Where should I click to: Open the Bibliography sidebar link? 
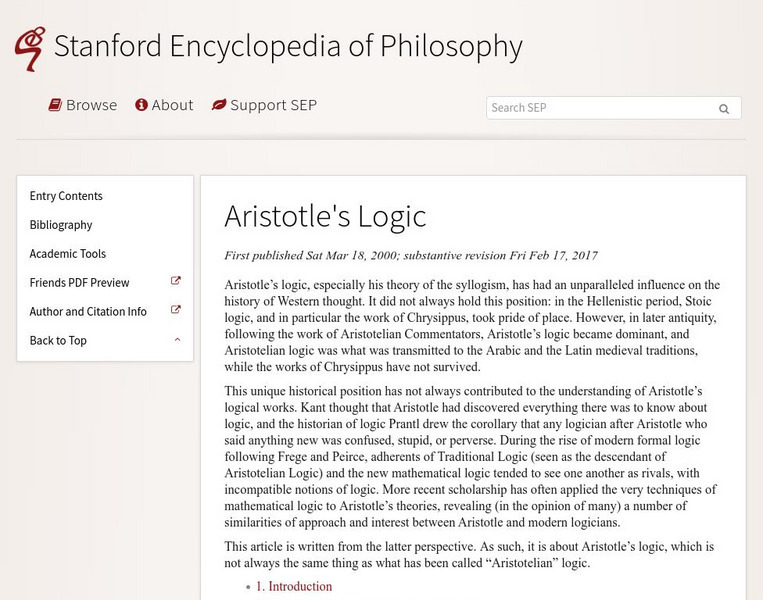coord(61,225)
